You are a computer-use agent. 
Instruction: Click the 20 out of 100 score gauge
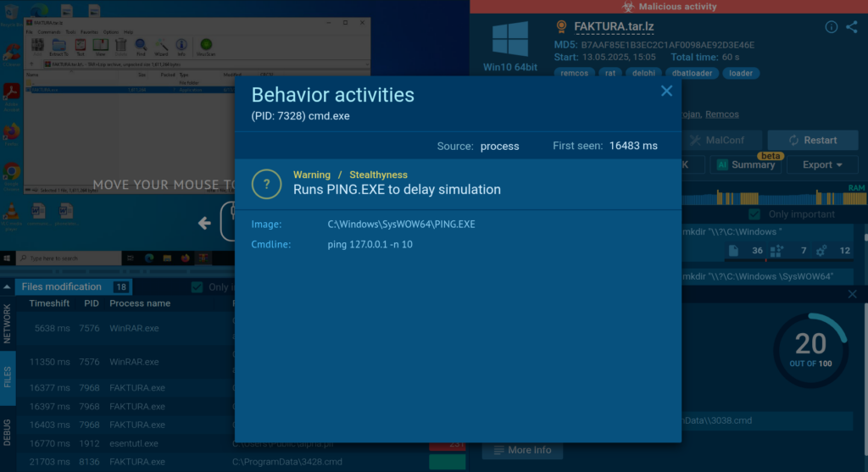pyautogui.click(x=810, y=350)
